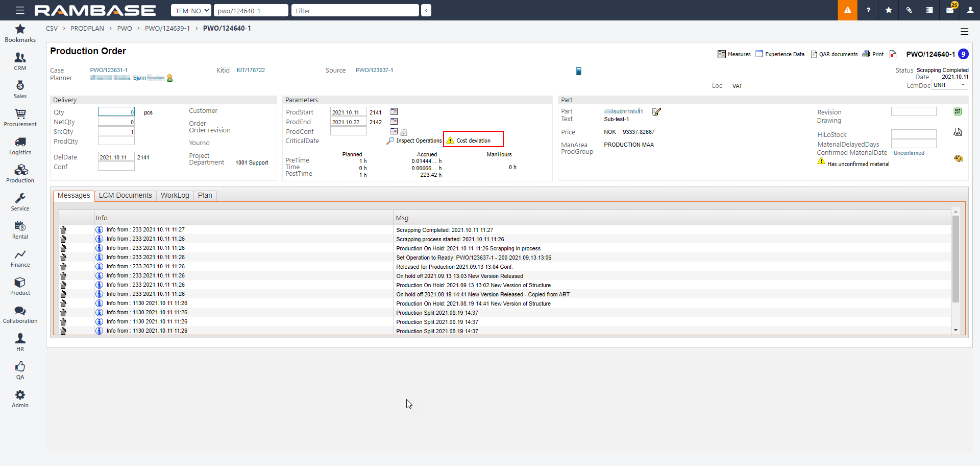The image size is (980, 466).
Task: Open the hamburger menu at top left
Action: click(x=20, y=10)
